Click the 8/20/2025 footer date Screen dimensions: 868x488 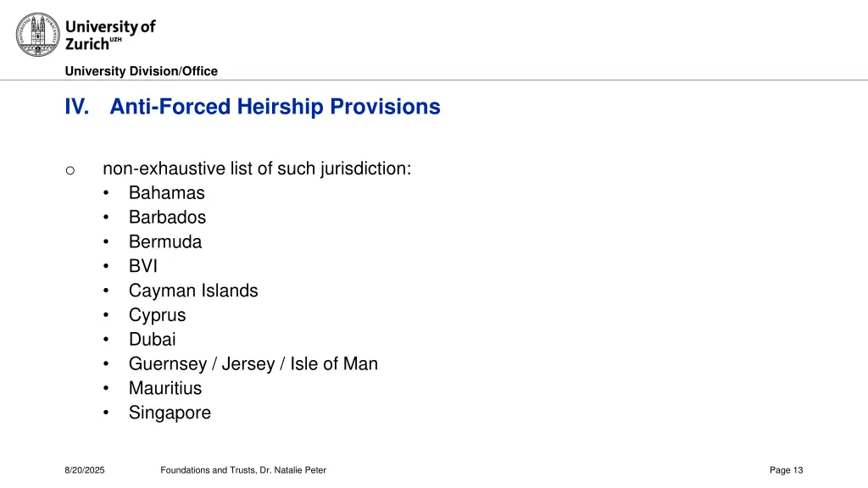pos(85,469)
